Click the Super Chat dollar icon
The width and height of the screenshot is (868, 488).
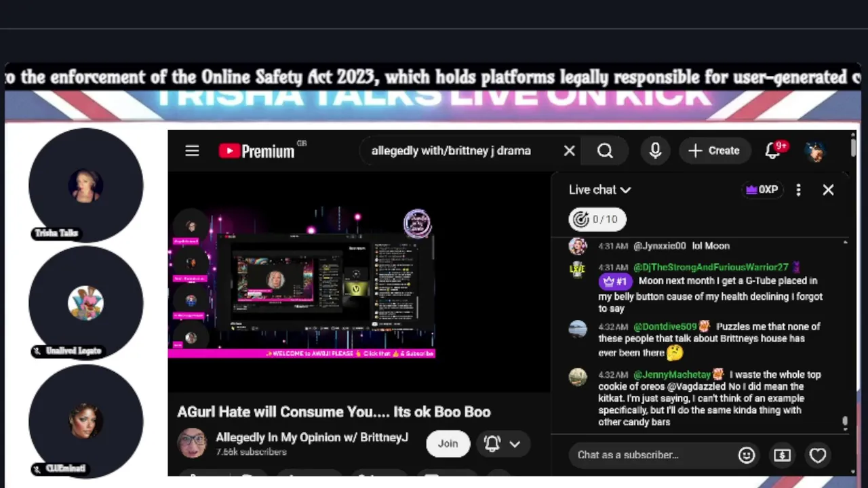pyautogui.click(x=782, y=455)
